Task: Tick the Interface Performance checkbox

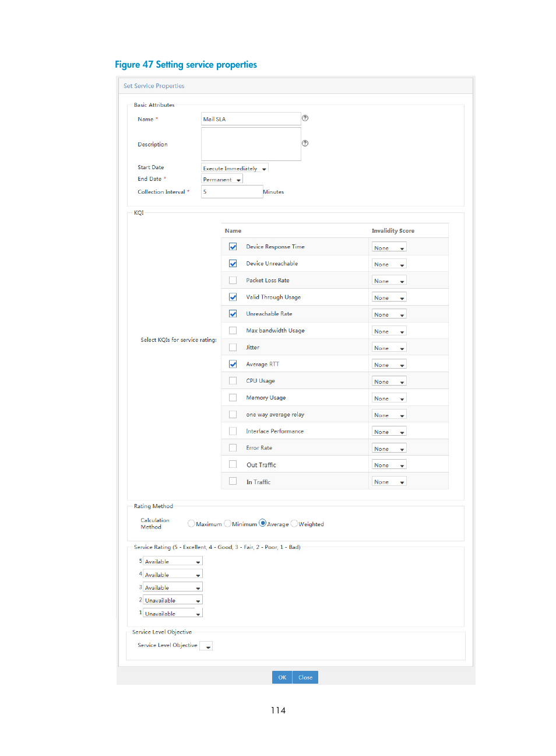Action: [x=233, y=431]
